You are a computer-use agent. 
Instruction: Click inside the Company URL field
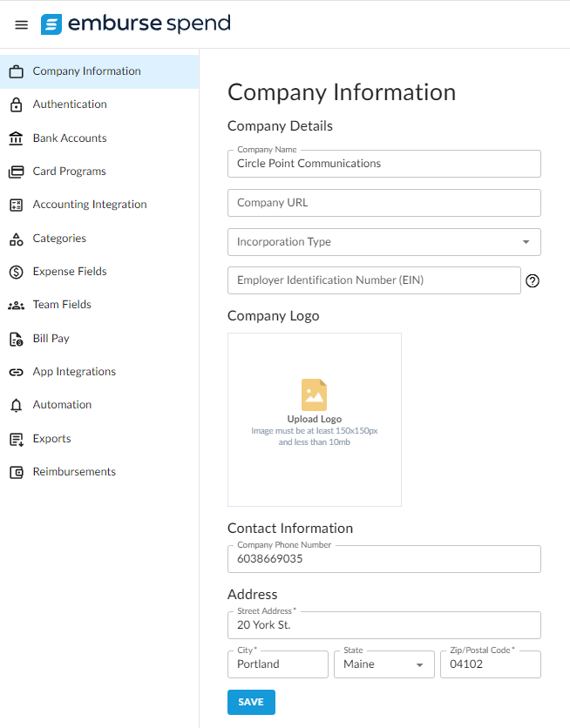point(384,202)
